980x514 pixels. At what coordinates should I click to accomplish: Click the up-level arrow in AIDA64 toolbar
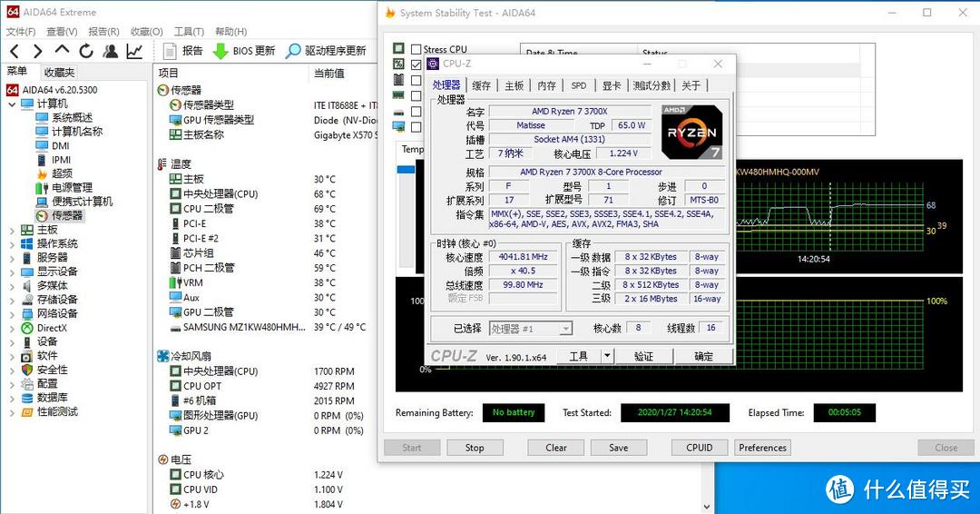click(62, 50)
